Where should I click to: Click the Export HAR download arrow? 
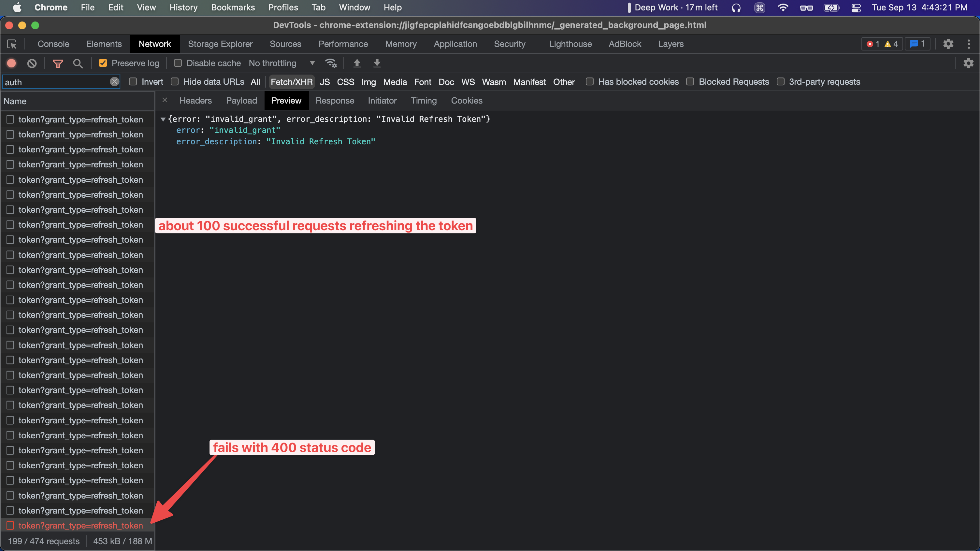[x=377, y=63]
